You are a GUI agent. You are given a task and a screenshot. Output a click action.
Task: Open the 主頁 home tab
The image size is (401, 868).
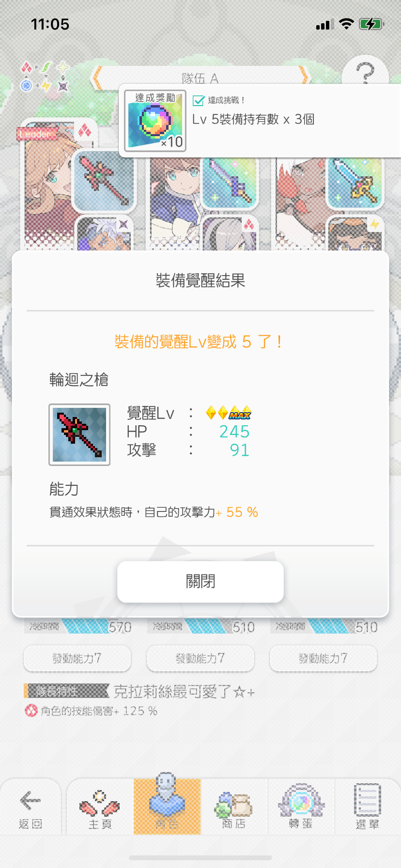point(100,806)
